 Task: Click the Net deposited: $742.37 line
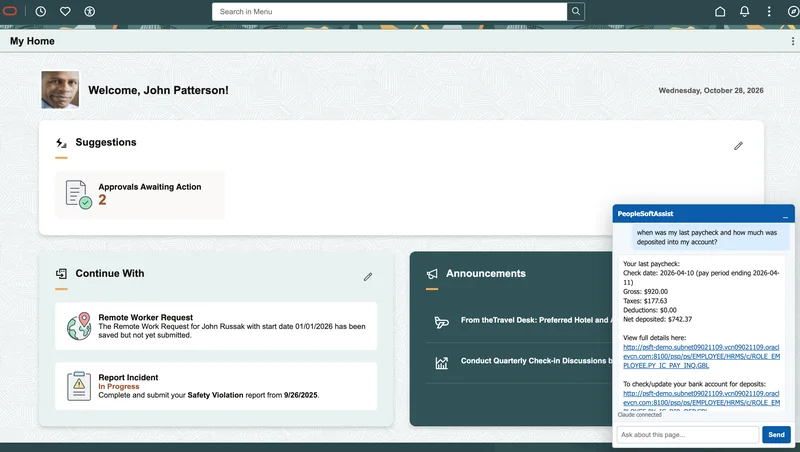tap(657, 319)
